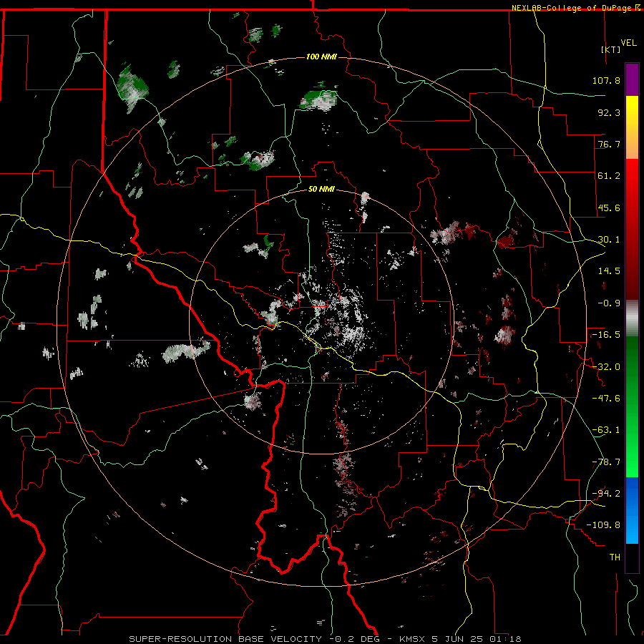The width and height of the screenshot is (644, 644).
Task: Click the 50 NMI range ring label
Action: (321, 189)
